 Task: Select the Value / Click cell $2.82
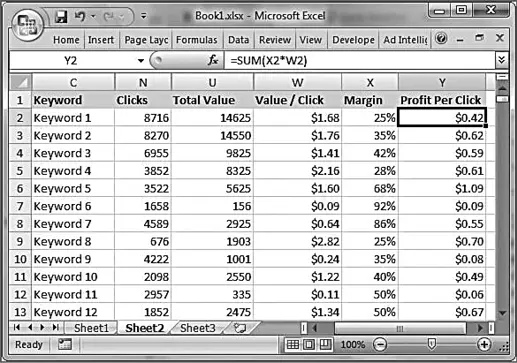pyautogui.click(x=297, y=242)
